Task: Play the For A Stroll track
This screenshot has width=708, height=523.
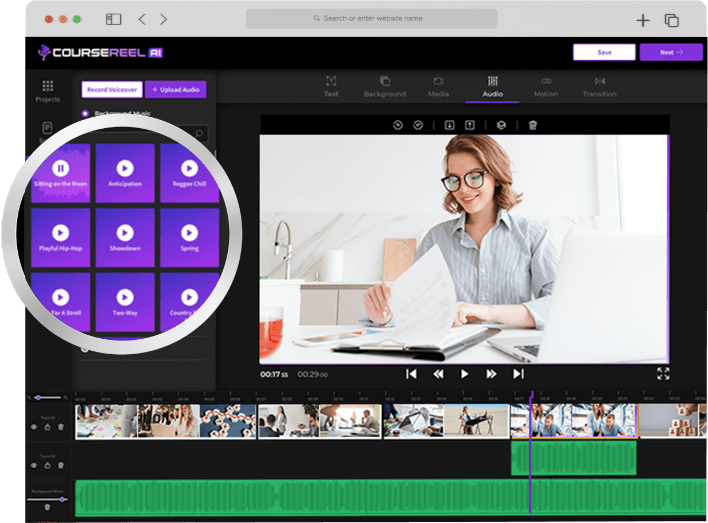Action: point(61,297)
